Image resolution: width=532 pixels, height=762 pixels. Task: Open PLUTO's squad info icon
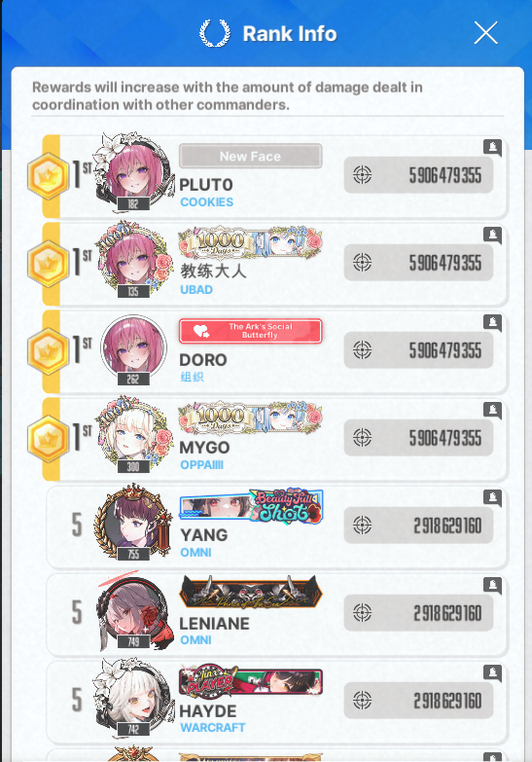click(492, 148)
